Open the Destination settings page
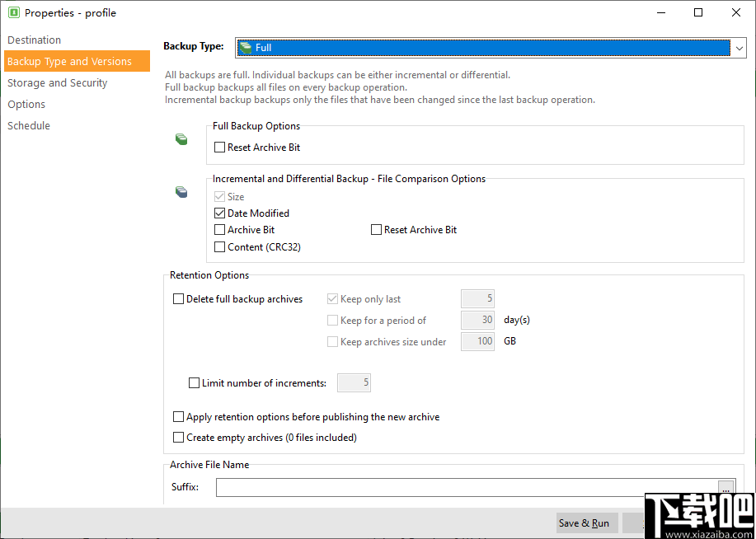This screenshot has height=539, width=756. coord(35,40)
